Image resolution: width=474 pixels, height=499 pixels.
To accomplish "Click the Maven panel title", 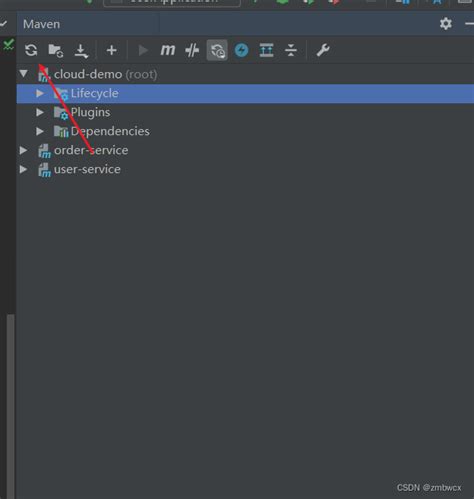I will pos(42,24).
